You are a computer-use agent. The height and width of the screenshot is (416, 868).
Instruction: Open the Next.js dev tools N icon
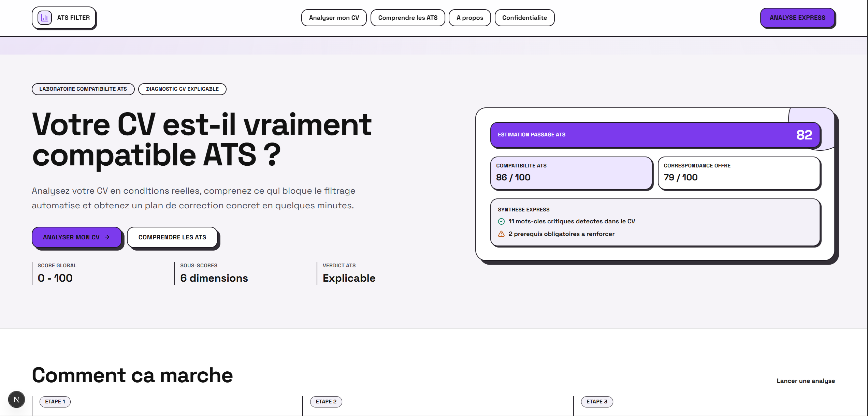[x=16, y=399]
